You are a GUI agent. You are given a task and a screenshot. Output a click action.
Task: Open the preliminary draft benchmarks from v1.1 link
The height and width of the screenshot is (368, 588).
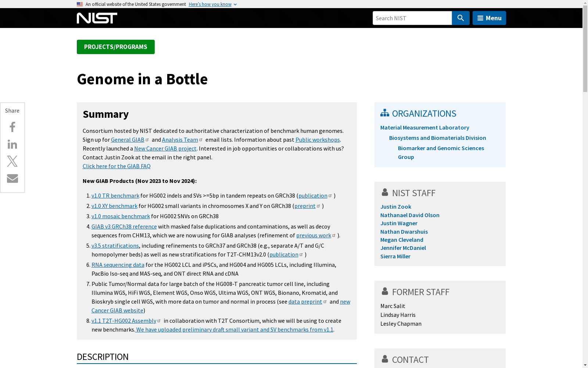point(234,329)
